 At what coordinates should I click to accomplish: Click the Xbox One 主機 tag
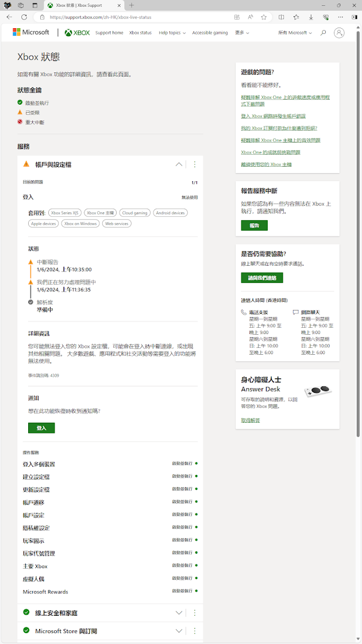point(101,213)
